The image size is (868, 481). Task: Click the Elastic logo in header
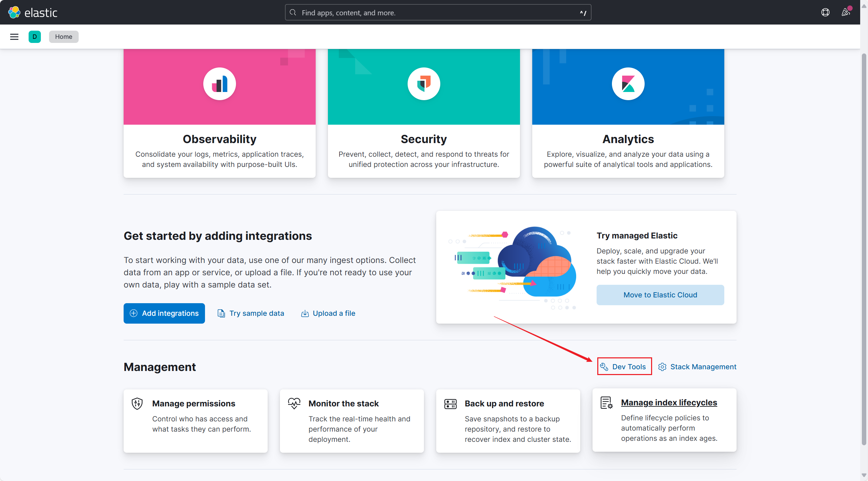33,13
